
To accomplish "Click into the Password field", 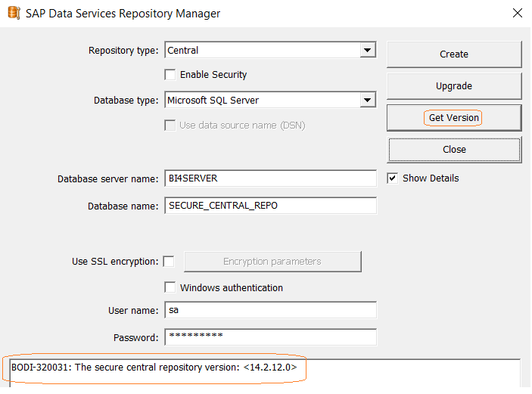I will pyautogui.click(x=270, y=337).
